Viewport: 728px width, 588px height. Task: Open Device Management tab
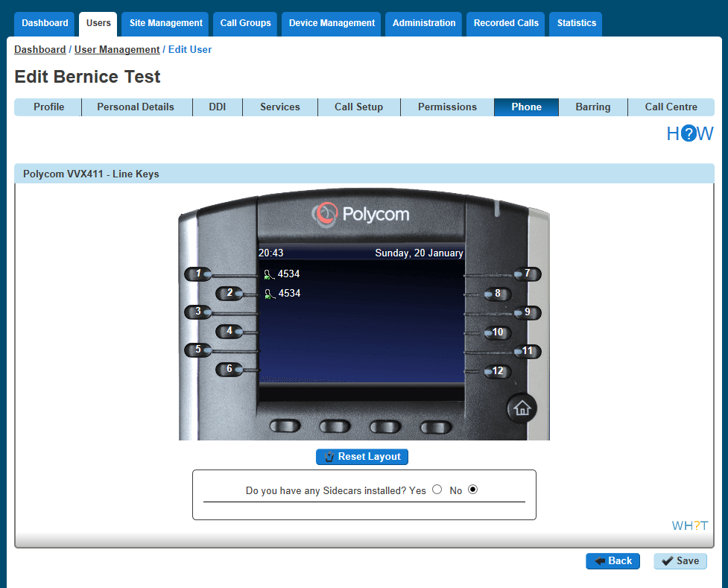click(332, 24)
